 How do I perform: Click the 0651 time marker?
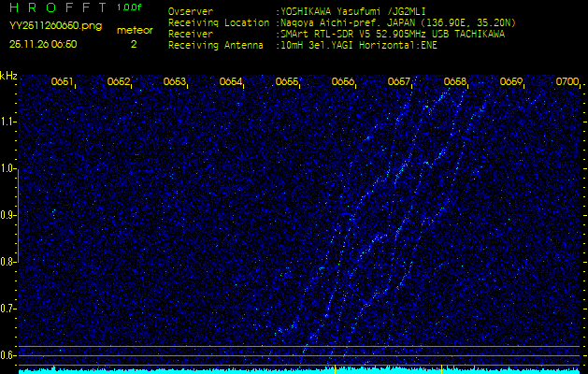click(62, 82)
